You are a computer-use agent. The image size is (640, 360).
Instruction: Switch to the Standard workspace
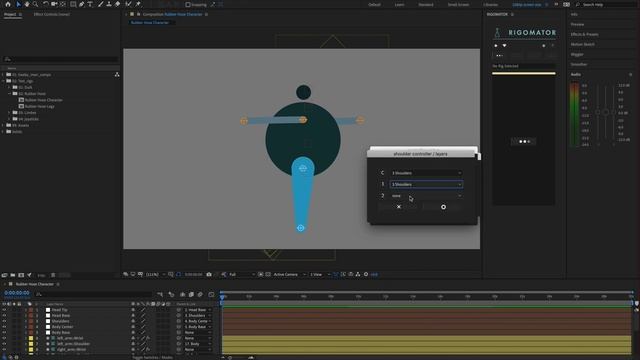426,4
